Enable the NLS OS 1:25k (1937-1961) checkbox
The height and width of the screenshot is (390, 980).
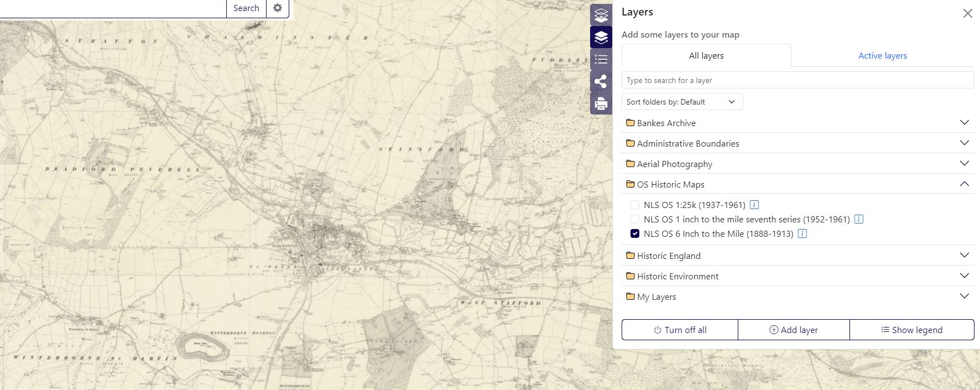(x=635, y=205)
